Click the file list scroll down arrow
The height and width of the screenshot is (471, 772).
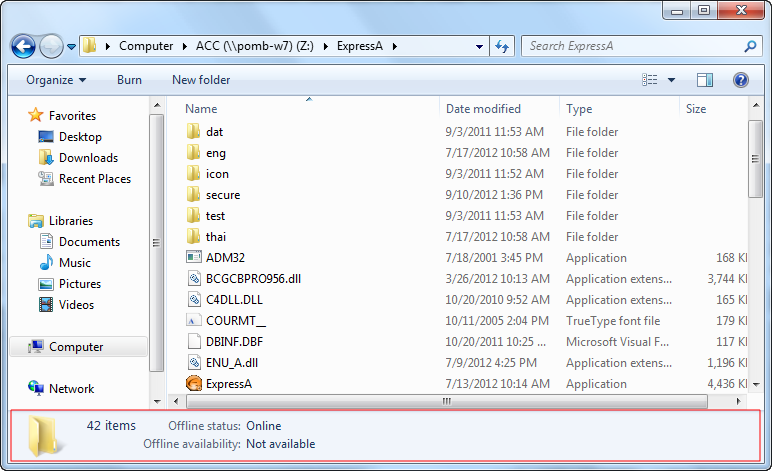tap(756, 384)
